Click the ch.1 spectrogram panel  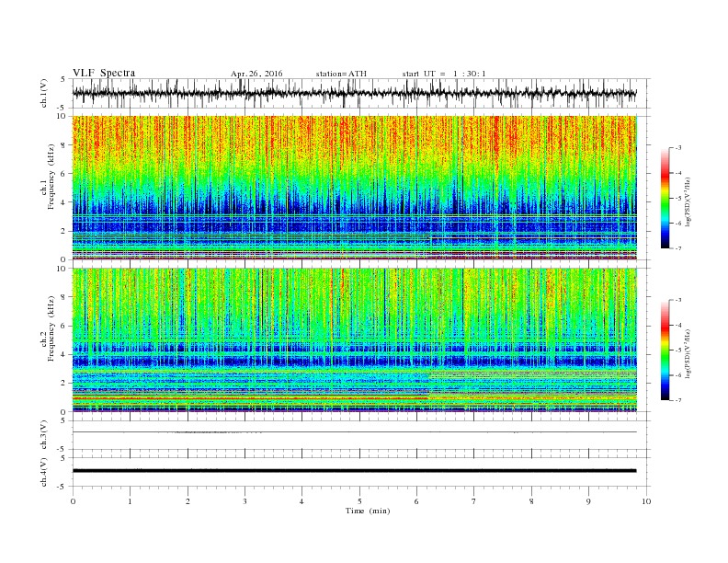[x=355, y=188]
